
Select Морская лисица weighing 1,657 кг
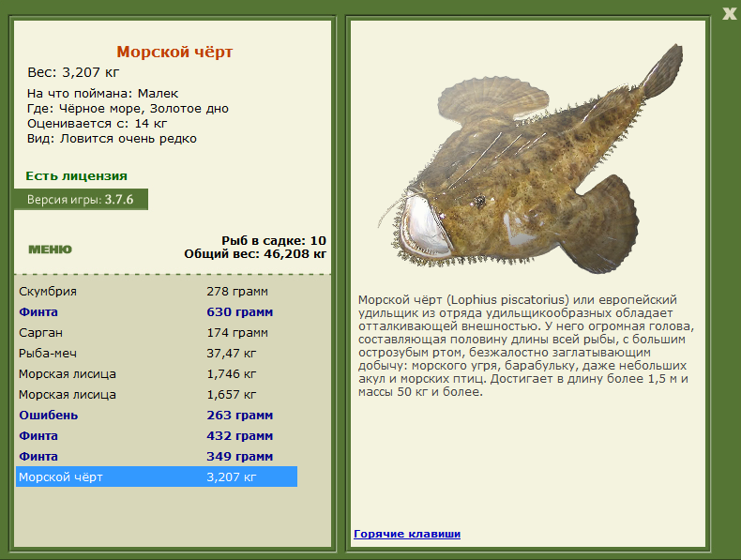157,395
